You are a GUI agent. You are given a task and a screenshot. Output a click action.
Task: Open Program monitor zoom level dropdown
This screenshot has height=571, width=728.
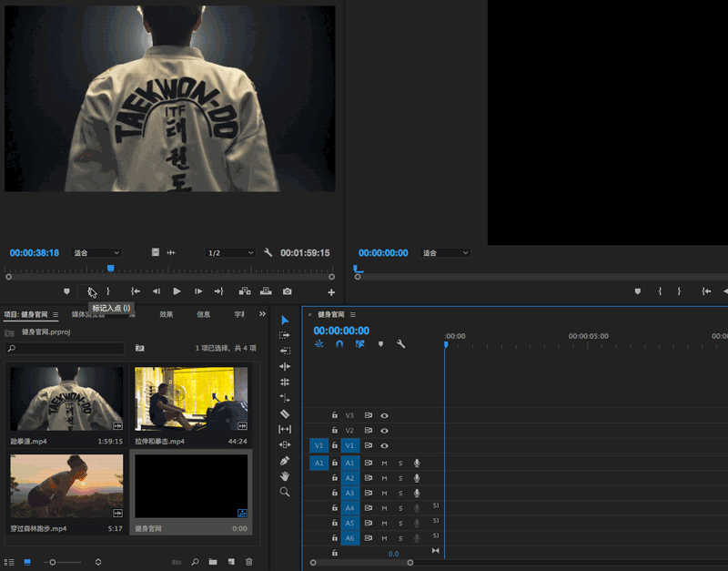[445, 253]
